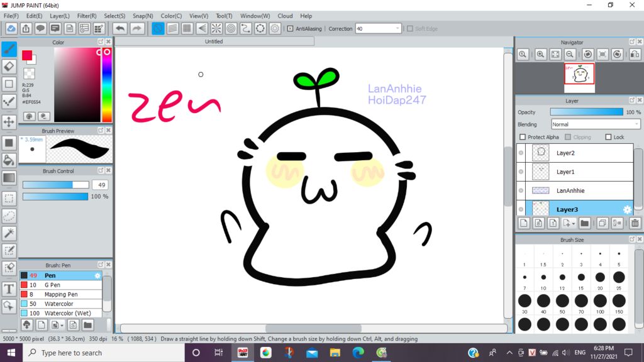Select the Eraser tool
Image resolution: width=644 pixels, height=362 pixels.
[x=9, y=67]
